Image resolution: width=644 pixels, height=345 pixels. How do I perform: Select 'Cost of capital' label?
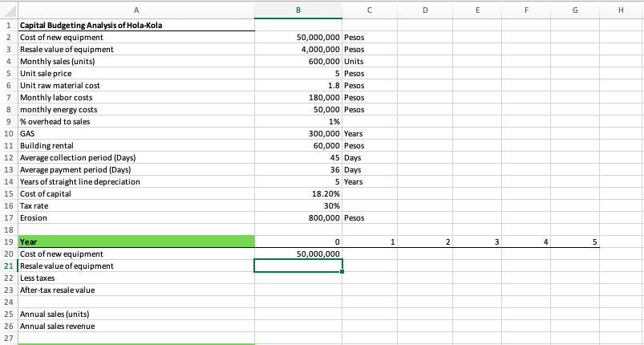tap(136, 193)
